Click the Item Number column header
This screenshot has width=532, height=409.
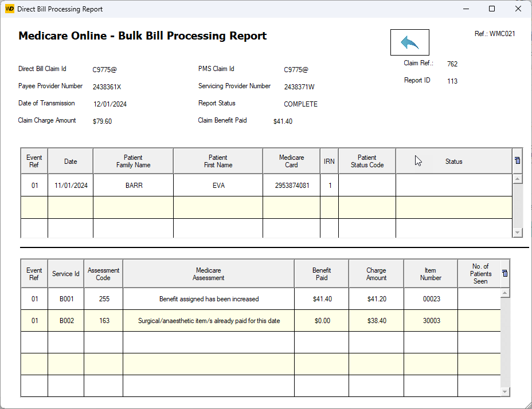coord(431,274)
